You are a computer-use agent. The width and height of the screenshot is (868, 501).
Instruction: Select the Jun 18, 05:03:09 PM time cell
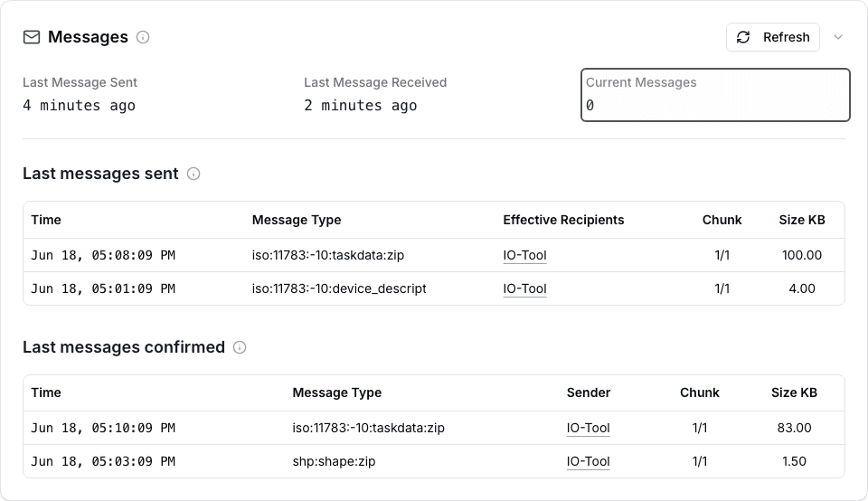point(103,461)
